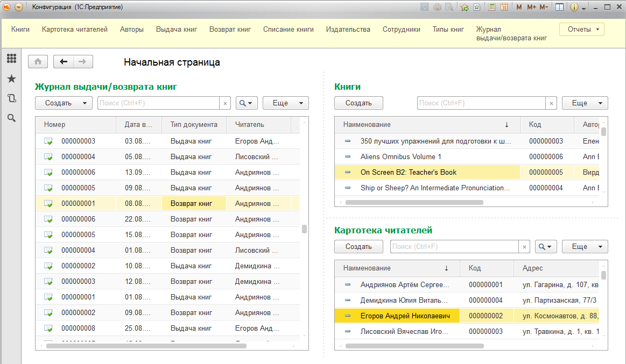This screenshot has height=364, width=626.
Task: Expand the Отчеты dropdown
Action: 581,30
